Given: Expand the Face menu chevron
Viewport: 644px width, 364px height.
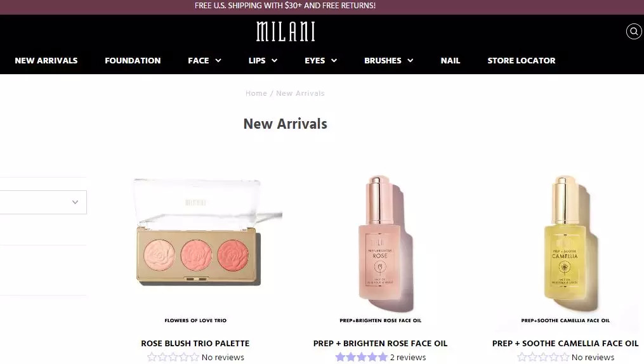Looking at the screenshot, I should coord(218,61).
